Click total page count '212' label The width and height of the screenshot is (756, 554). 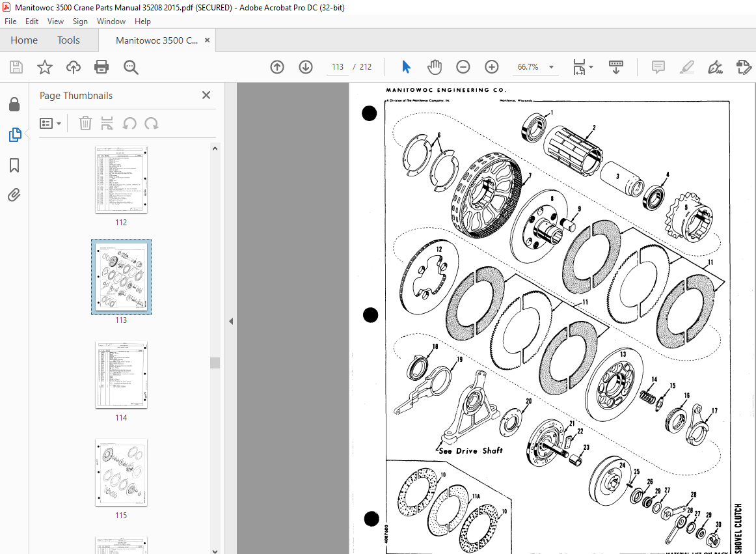tap(366, 67)
